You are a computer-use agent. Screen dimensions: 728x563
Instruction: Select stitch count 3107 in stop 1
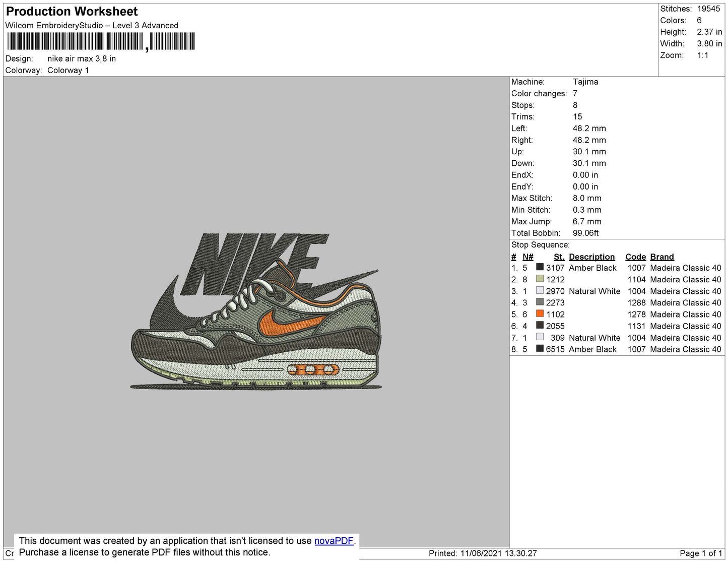(555, 268)
